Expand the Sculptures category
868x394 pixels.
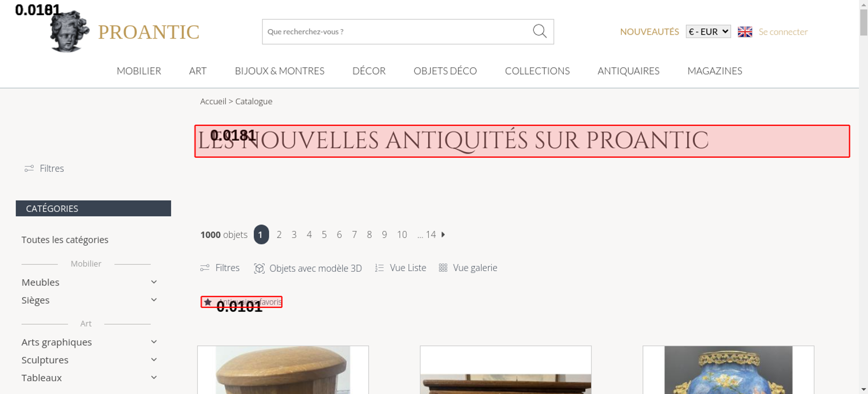coord(154,360)
